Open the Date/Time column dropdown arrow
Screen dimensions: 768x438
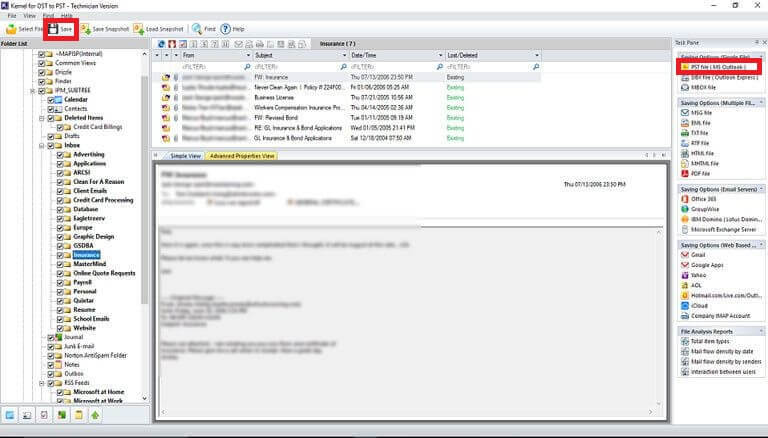[x=440, y=55]
